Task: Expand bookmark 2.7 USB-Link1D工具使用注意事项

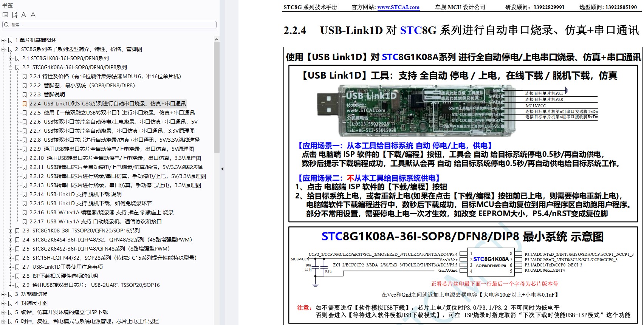Action: [x=11, y=267]
